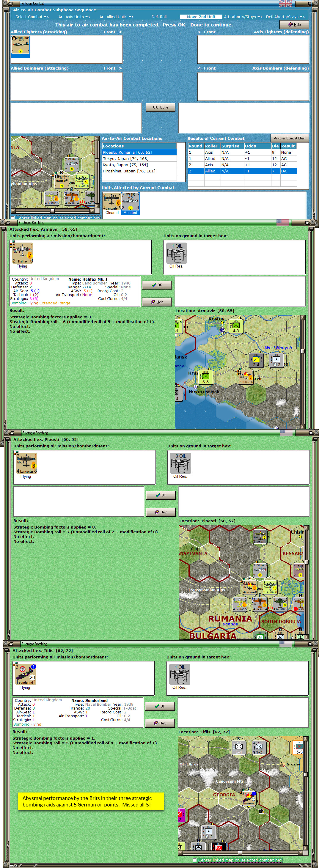Viewport: 319px width, 868px height.
Task: Click the Sunderland counter labeled Flying in Tiflis window
Action: 26,674
